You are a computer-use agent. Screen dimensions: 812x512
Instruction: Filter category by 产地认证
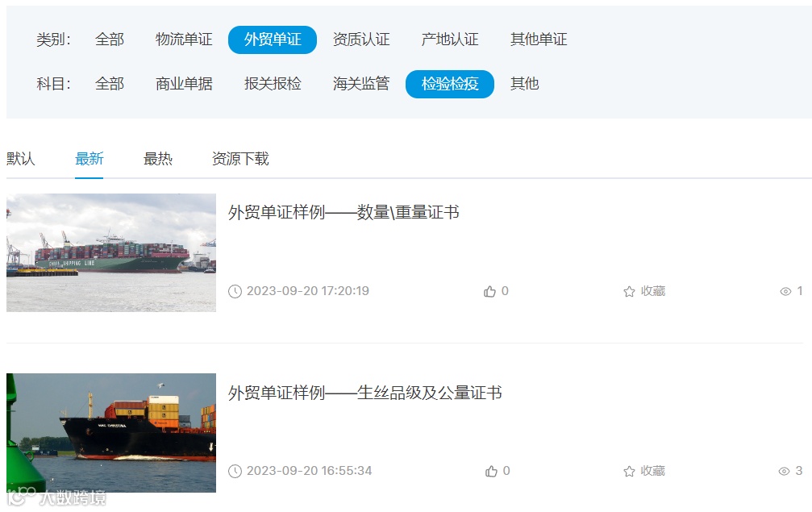coord(449,40)
